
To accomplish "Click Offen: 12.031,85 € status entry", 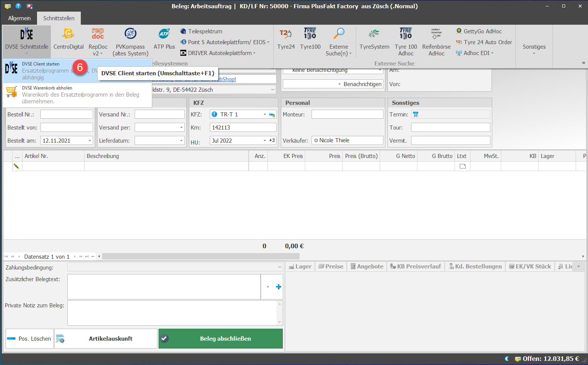I will pyautogui.click(x=547, y=359).
